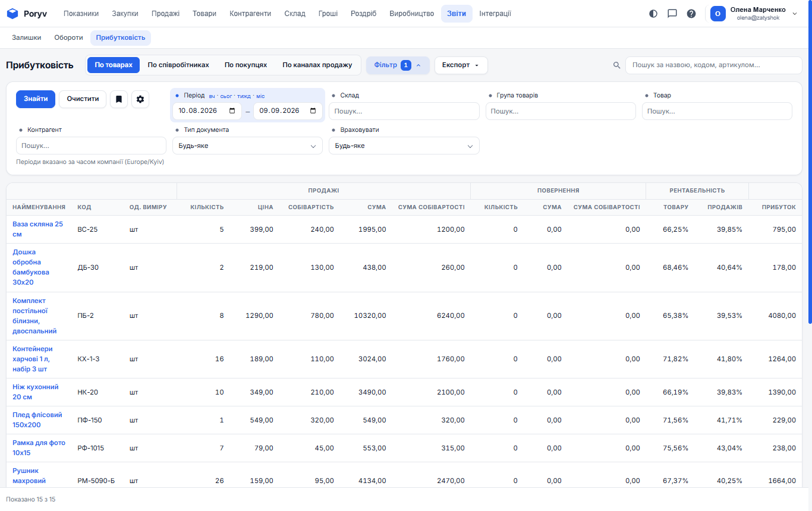Go to the Склад menu

pos(295,14)
